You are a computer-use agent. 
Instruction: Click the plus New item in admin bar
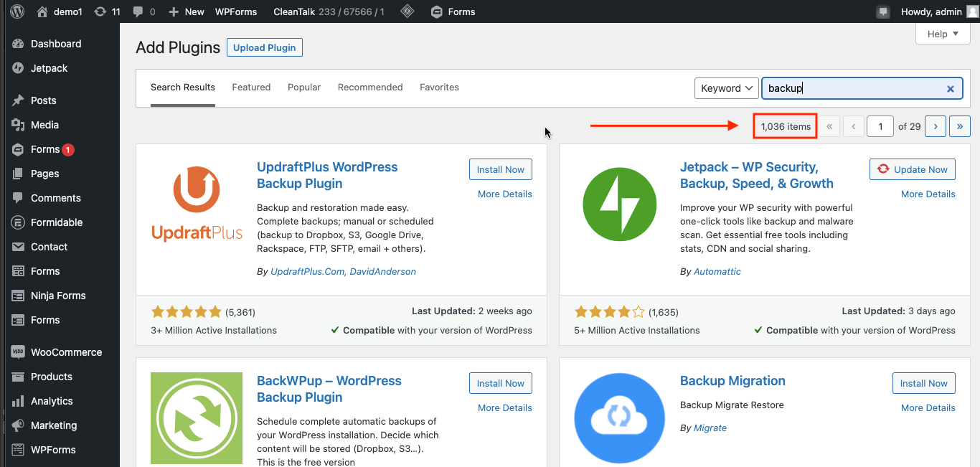tap(187, 11)
